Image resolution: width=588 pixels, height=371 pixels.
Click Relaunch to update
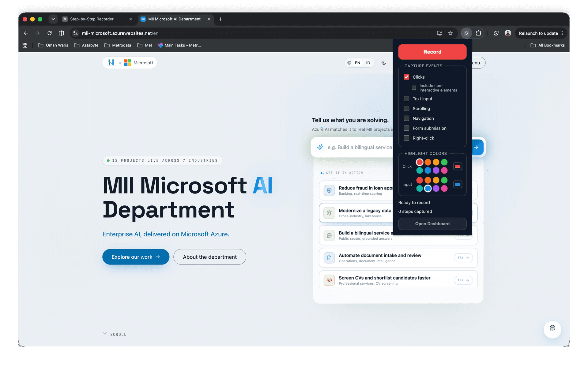pyautogui.click(x=538, y=33)
